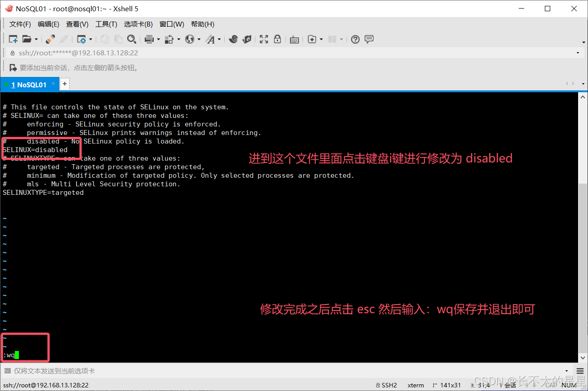Click the Find magnifier icon

[x=131, y=39]
